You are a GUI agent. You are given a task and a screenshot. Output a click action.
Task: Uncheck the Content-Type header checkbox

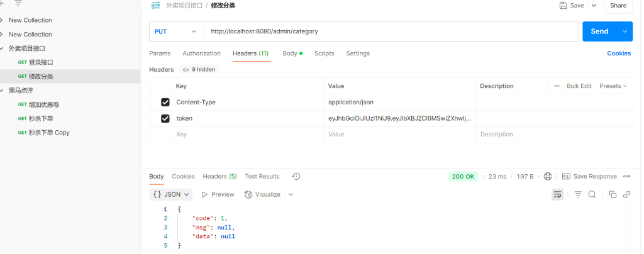click(165, 102)
